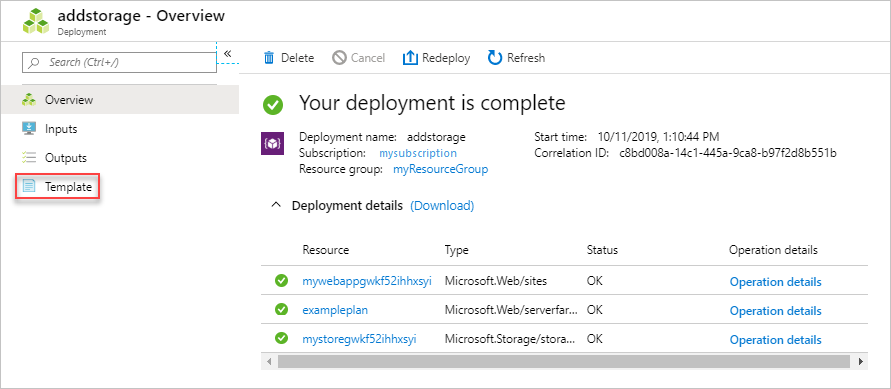Click the Inputs monitor icon in sidebar
Viewport: 891px width, 389px height.
pyautogui.click(x=29, y=129)
